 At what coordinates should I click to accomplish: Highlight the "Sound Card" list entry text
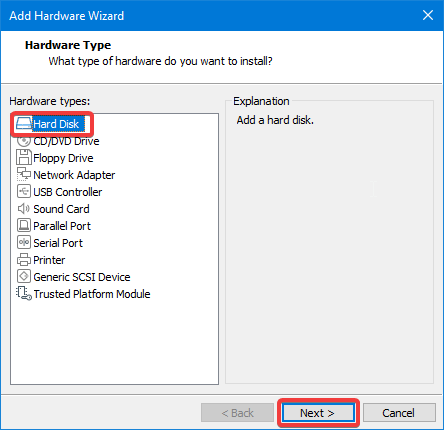pyautogui.click(x=61, y=209)
